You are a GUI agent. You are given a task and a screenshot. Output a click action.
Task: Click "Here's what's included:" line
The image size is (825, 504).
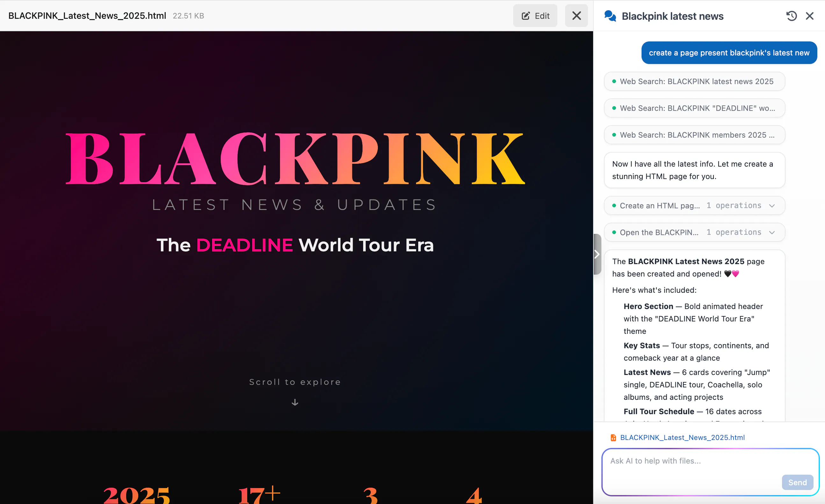(x=654, y=290)
